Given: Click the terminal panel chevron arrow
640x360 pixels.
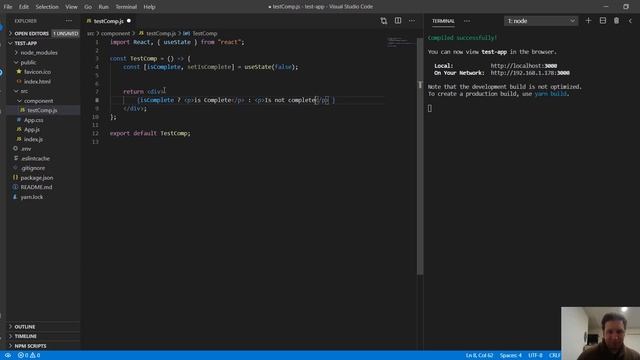Looking at the screenshot, I should (630, 21).
